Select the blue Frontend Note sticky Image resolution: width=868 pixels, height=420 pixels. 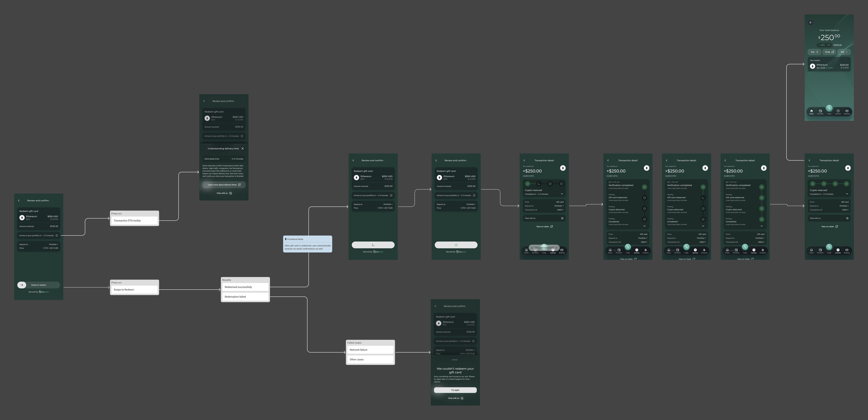pyautogui.click(x=308, y=244)
